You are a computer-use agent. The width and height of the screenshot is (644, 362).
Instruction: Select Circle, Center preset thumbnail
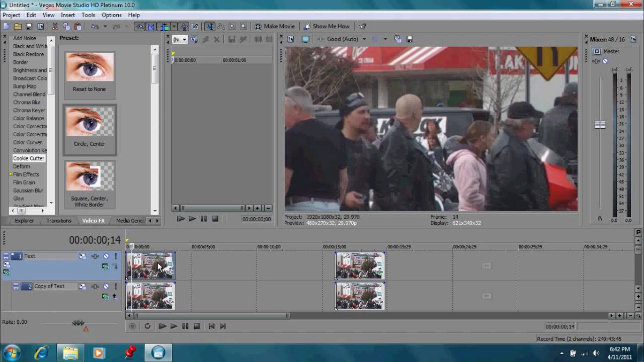tap(90, 129)
